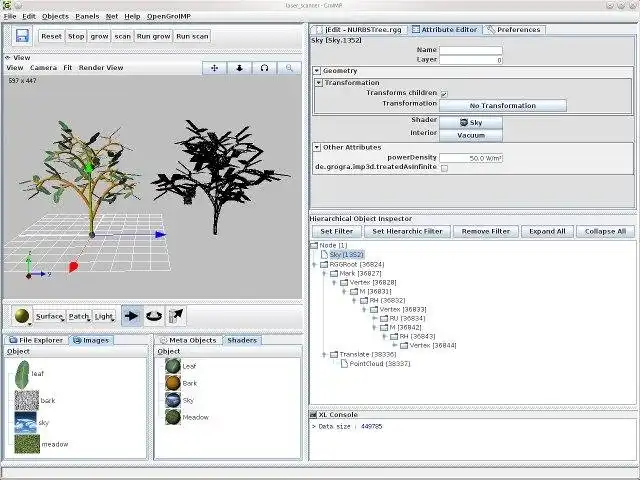
Task: Collapse the Other Attributes section
Action: [x=317, y=147]
